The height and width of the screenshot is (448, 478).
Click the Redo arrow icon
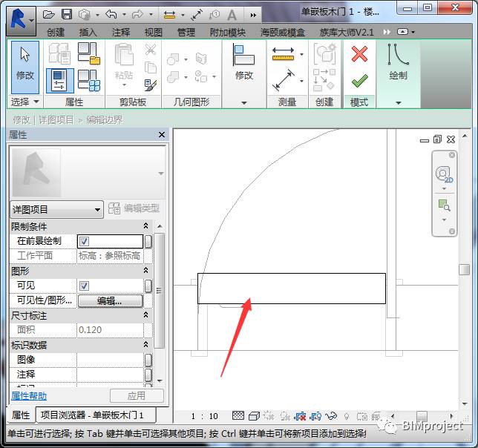(138, 14)
